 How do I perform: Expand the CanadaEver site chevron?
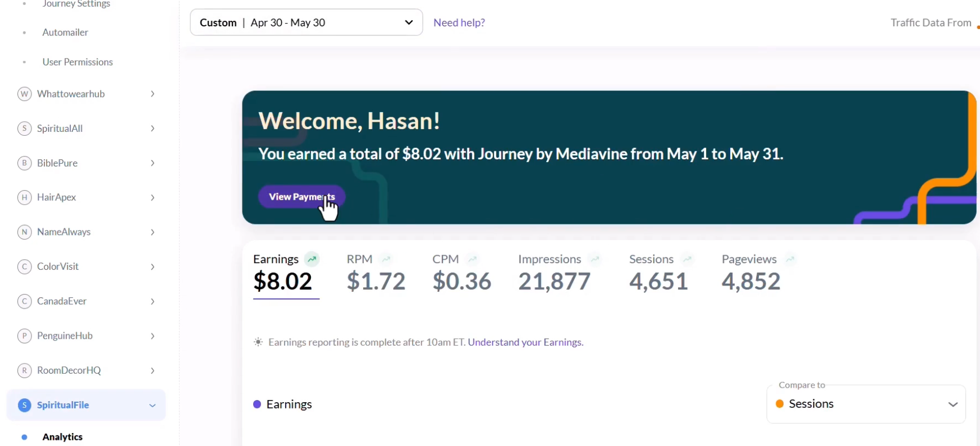152,301
